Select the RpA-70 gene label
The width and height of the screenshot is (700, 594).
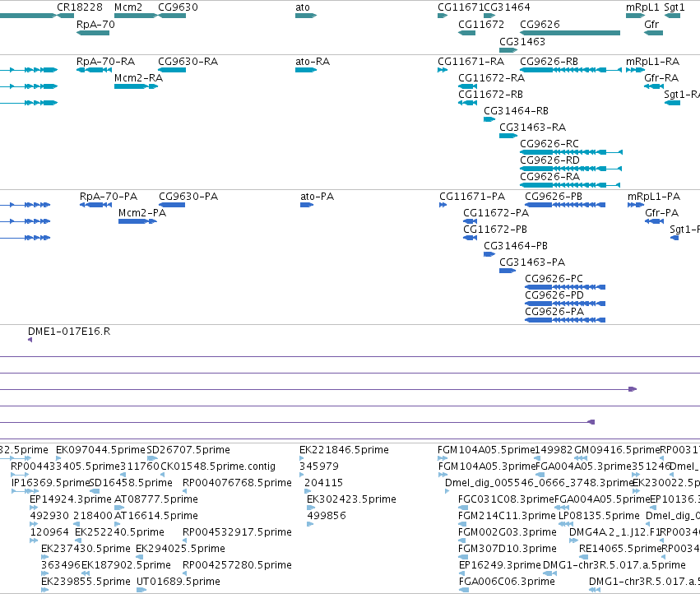click(95, 24)
